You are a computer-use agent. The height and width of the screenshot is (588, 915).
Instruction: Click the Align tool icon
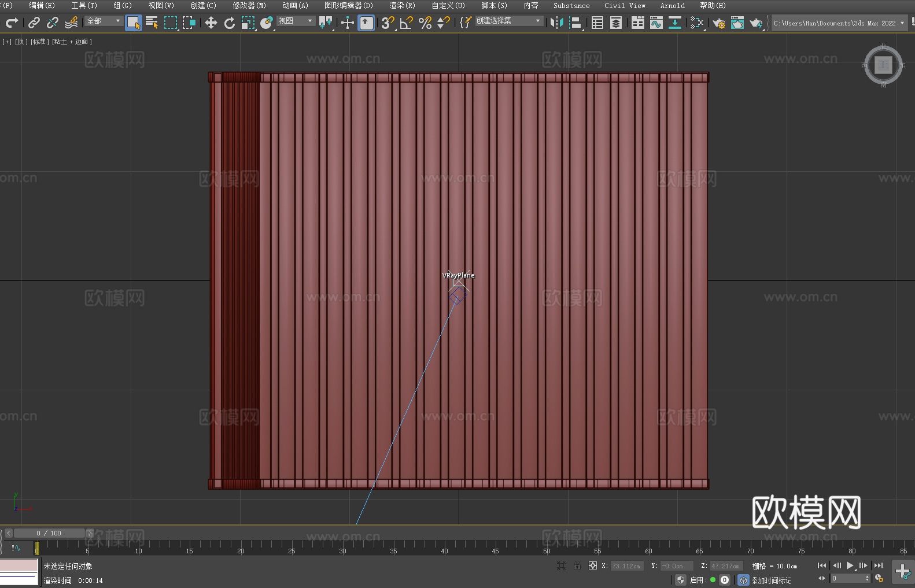[575, 23]
